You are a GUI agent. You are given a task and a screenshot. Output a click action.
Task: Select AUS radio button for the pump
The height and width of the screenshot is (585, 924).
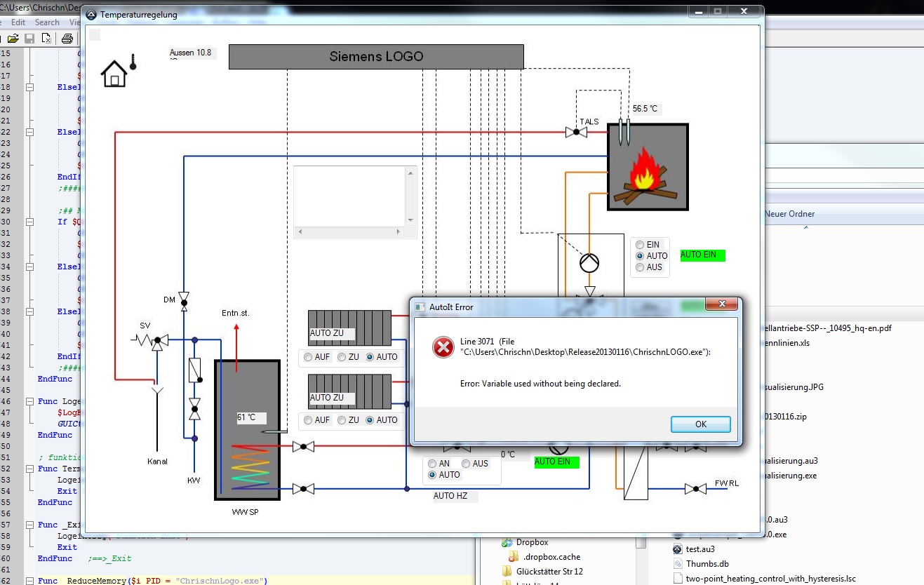pyautogui.click(x=640, y=267)
